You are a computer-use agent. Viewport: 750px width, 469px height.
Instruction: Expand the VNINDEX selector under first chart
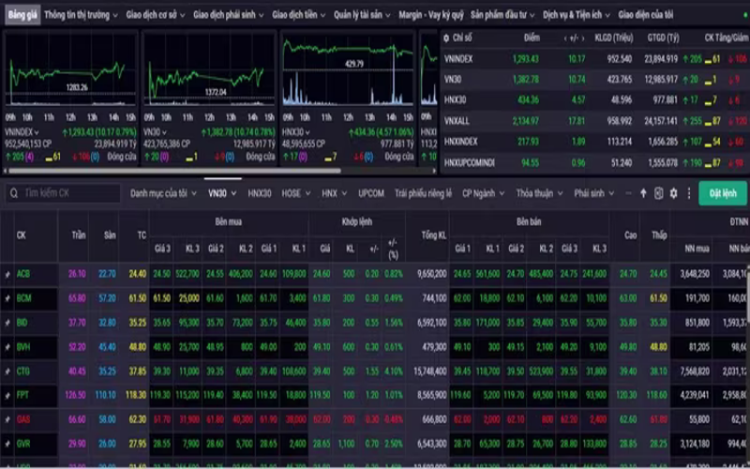click(26, 131)
